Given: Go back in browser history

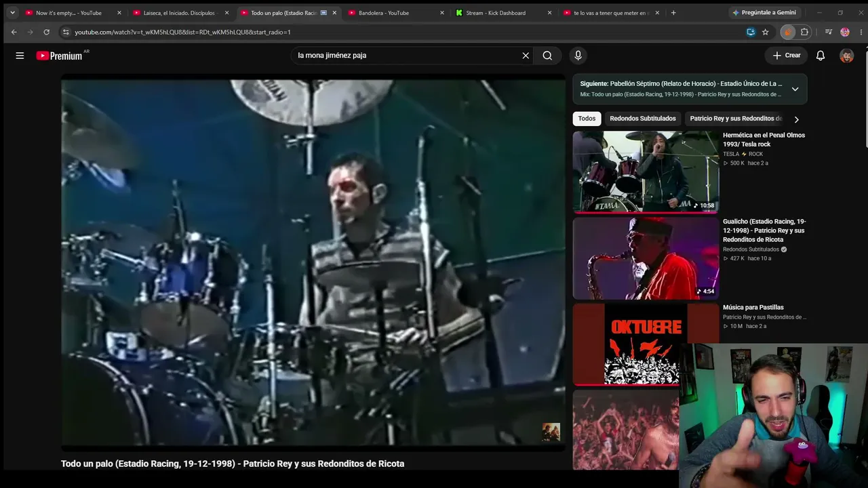Looking at the screenshot, I should click(x=14, y=32).
